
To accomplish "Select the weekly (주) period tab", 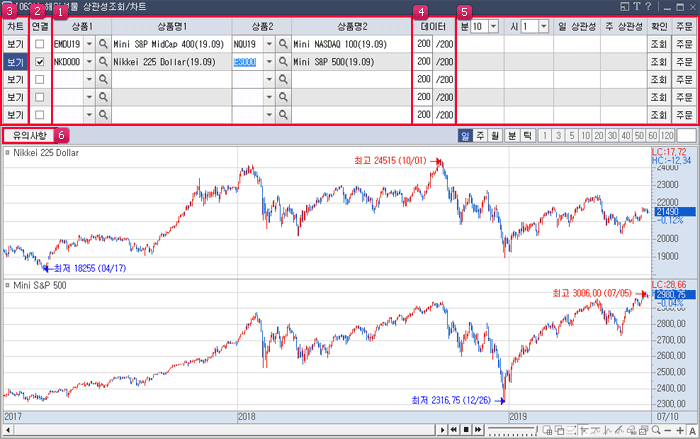I will pyautogui.click(x=480, y=135).
